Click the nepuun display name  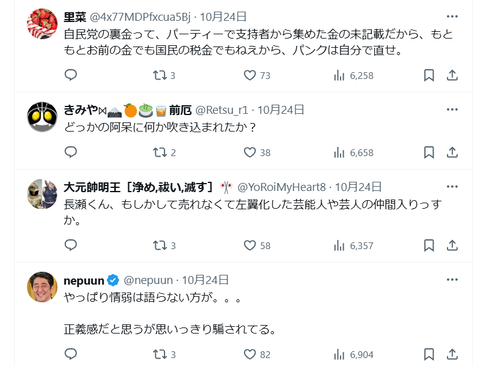pyautogui.click(x=84, y=281)
